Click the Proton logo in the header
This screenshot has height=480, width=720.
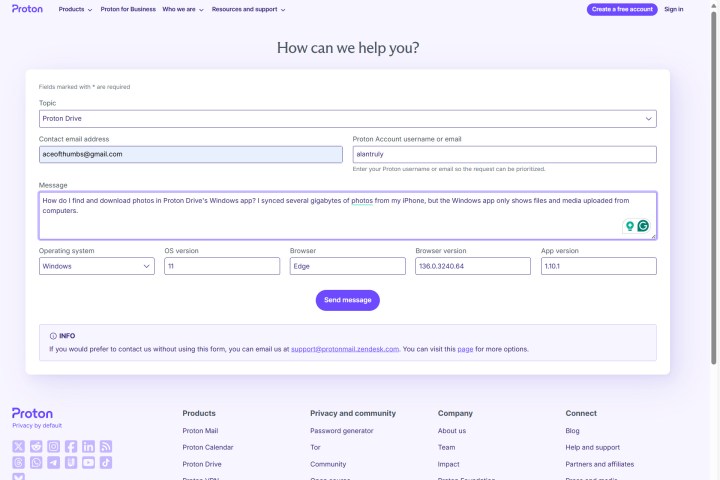pos(27,9)
